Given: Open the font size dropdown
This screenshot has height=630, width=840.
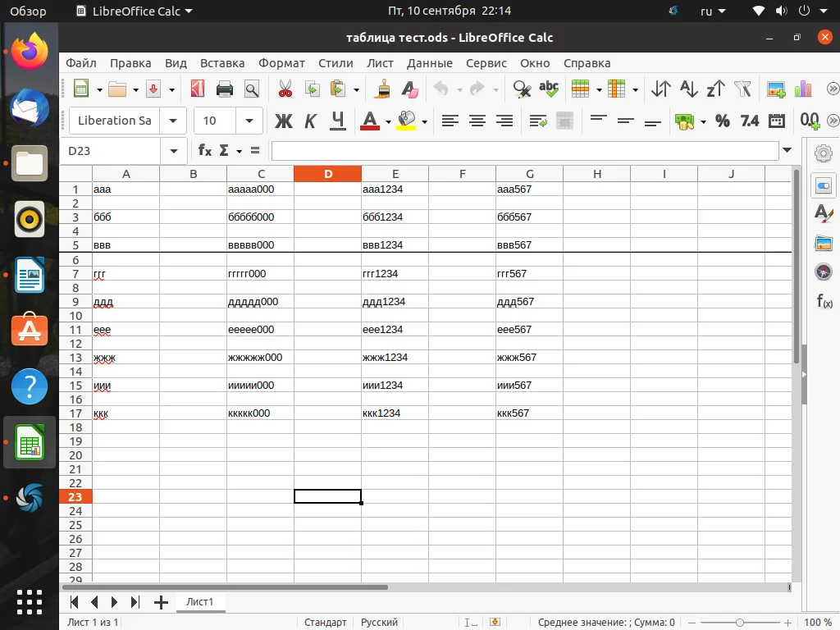Looking at the screenshot, I should pos(249,121).
